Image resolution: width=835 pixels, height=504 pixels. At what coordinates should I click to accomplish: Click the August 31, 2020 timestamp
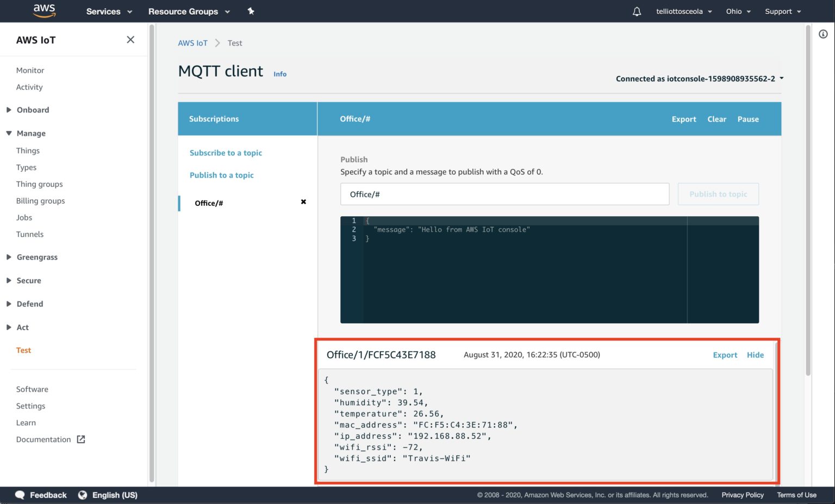[532, 355]
